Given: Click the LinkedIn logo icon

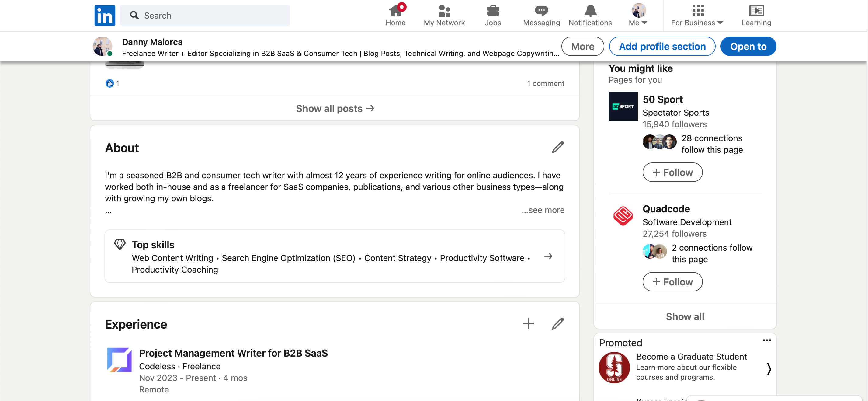Looking at the screenshot, I should (x=104, y=15).
